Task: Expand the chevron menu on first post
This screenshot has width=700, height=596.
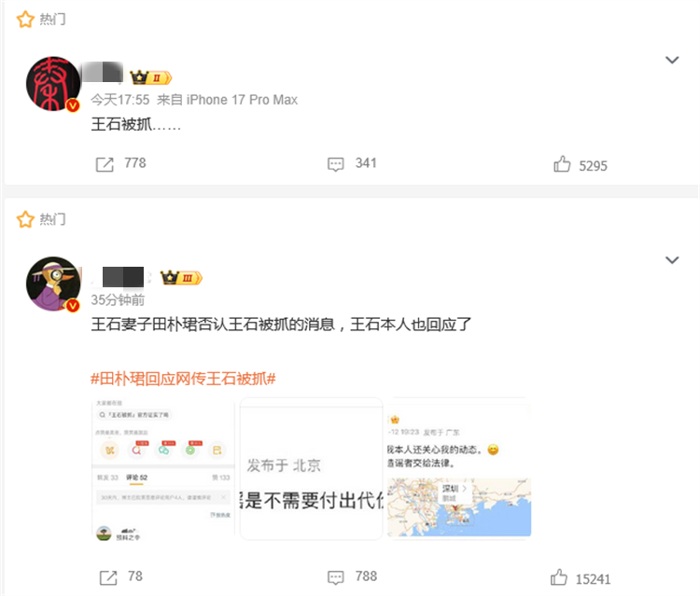Action: pos(672,60)
